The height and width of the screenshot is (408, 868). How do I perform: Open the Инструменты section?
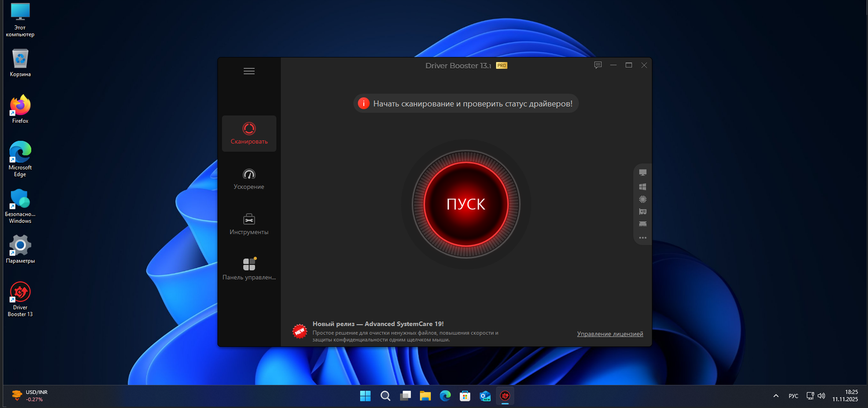249,224
